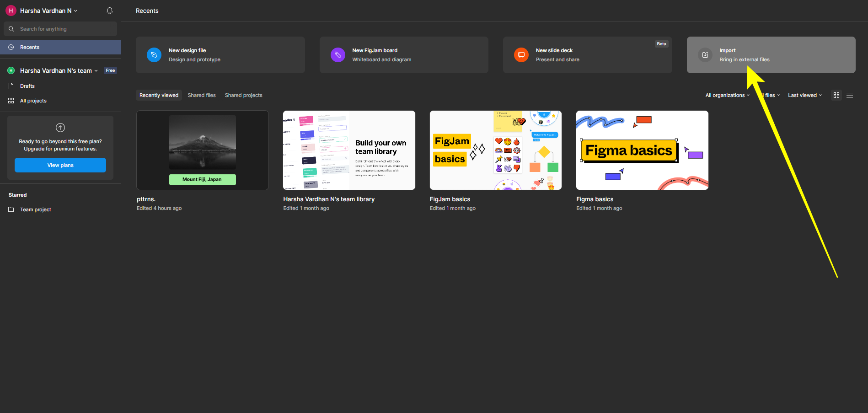Switch to Shared projects tab

244,95
